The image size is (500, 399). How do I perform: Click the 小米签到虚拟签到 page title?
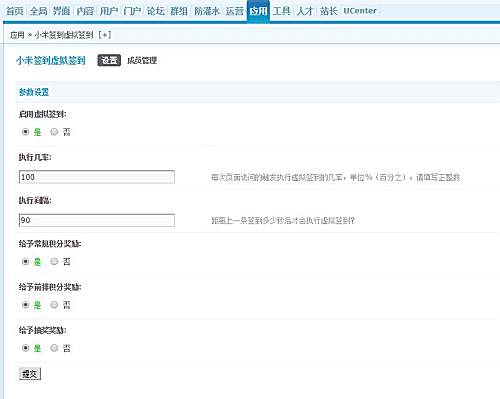51,60
